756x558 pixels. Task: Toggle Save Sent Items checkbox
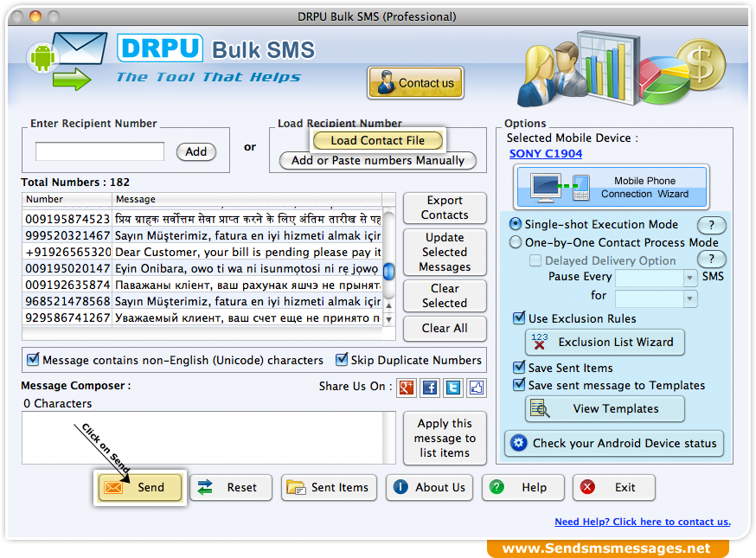point(519,367)
